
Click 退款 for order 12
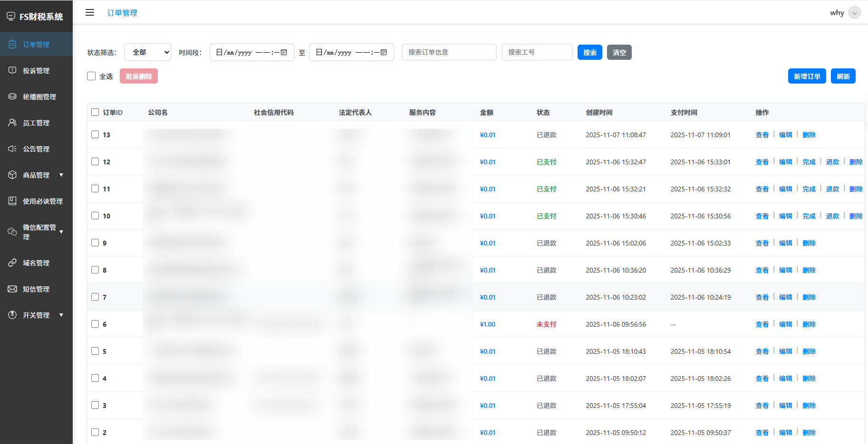tap(832, 162)
